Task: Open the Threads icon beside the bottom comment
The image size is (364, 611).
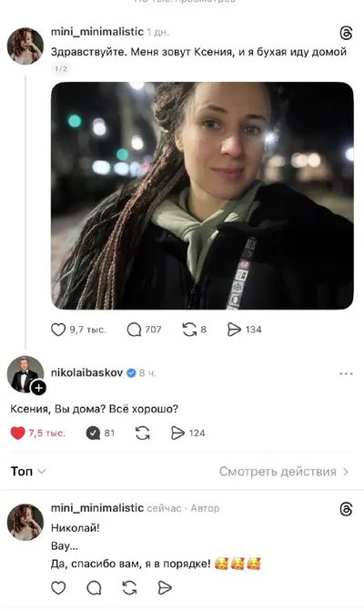Action: point(346,509)
